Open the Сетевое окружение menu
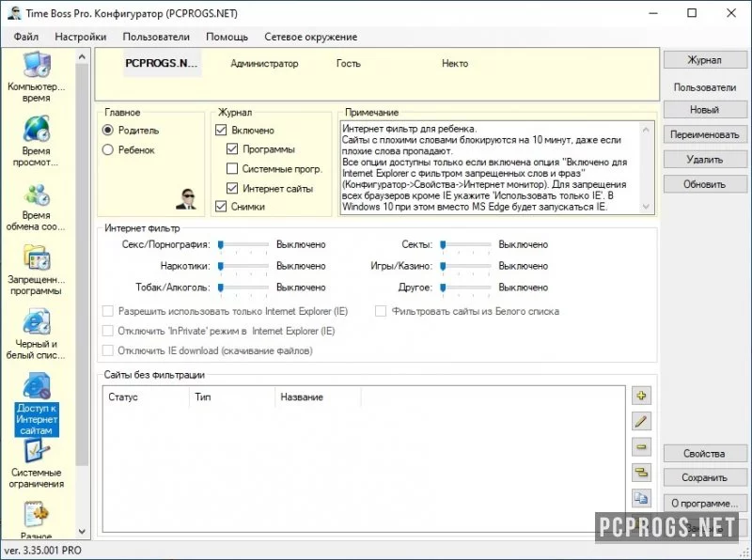The width and height of the screenshot is (752, 560). [311, 37]
